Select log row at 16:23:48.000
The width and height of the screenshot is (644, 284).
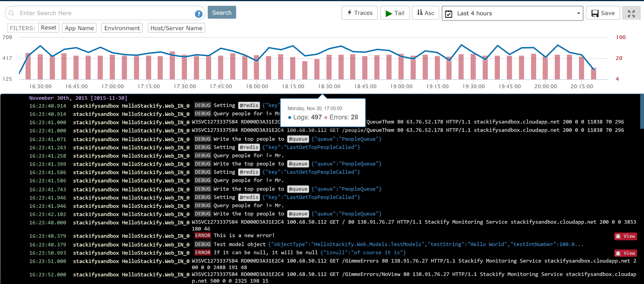[332, 225]
